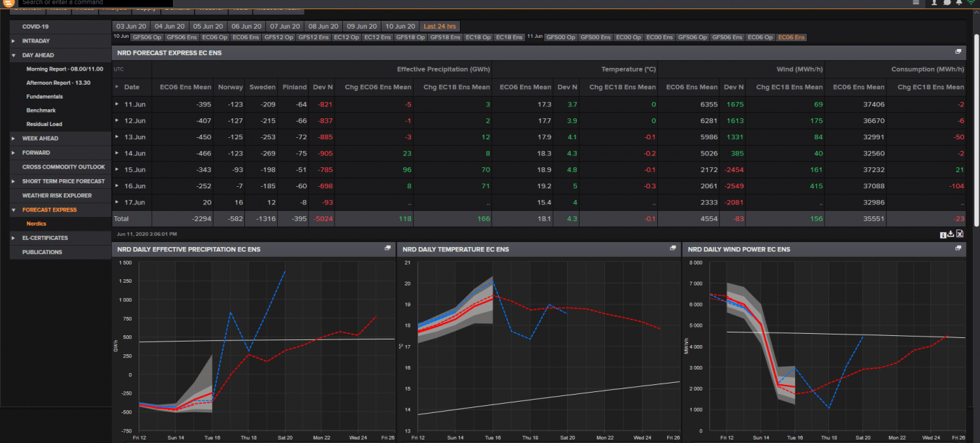The width and height of the screenshot is (980, 443).
Task: Collapse the DAY AHEAD sidebar section
Action: coord(13,55)
